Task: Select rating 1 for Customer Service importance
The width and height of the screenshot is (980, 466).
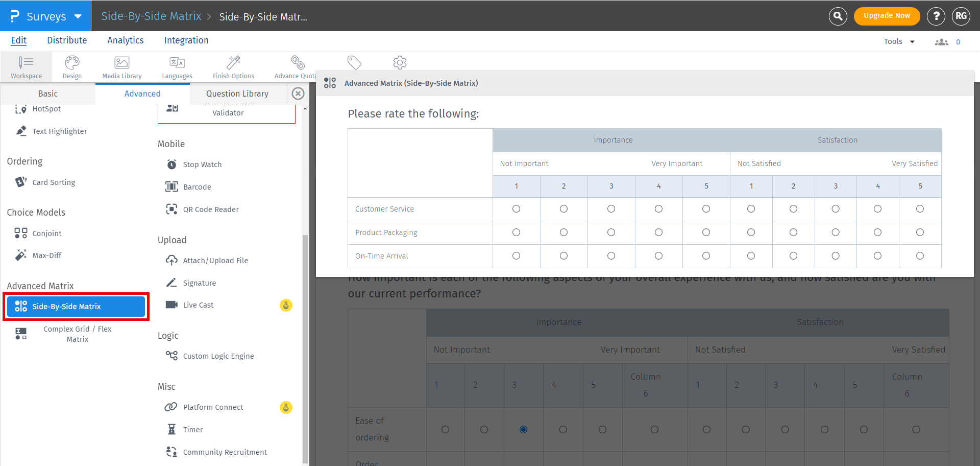Action: coord(516,208)
